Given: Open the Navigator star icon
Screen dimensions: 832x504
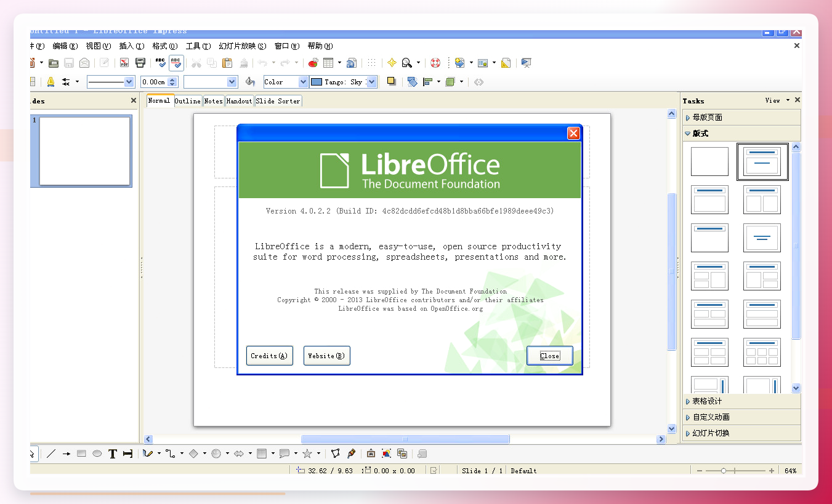Looking at the screenshot, I should click(x=392, y=63).
